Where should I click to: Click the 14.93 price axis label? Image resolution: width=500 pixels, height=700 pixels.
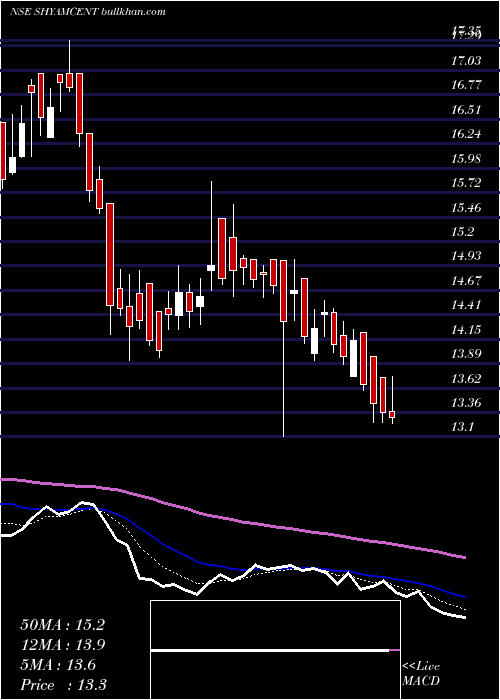coord(466,256)
